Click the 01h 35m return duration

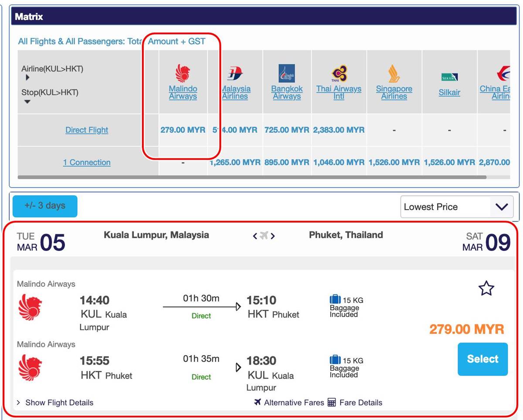pos(201,359)
